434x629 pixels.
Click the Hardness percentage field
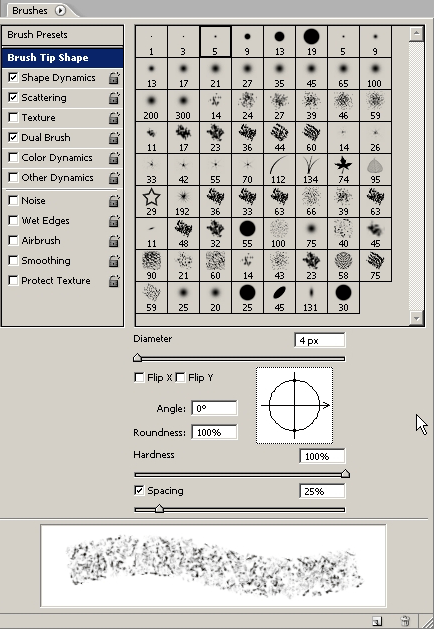[322, 456]
